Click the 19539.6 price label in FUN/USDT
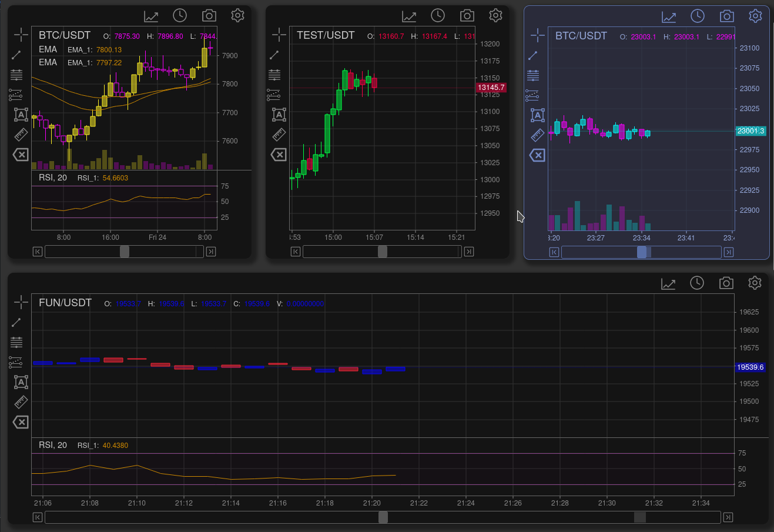Image resolution: width=774 pixels, height=532 pixels. (x=750, y=367)
